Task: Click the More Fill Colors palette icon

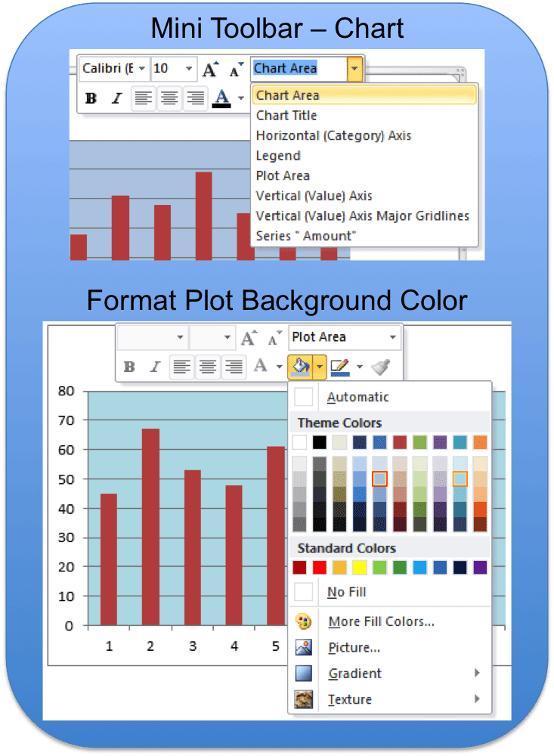Action: pos(304,622)
